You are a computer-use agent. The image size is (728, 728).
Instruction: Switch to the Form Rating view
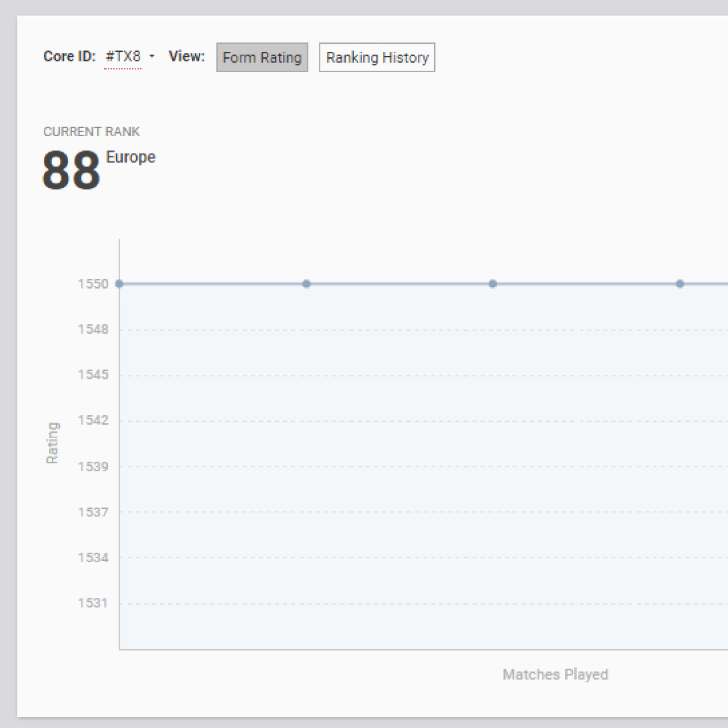click(x=262, y=58)
